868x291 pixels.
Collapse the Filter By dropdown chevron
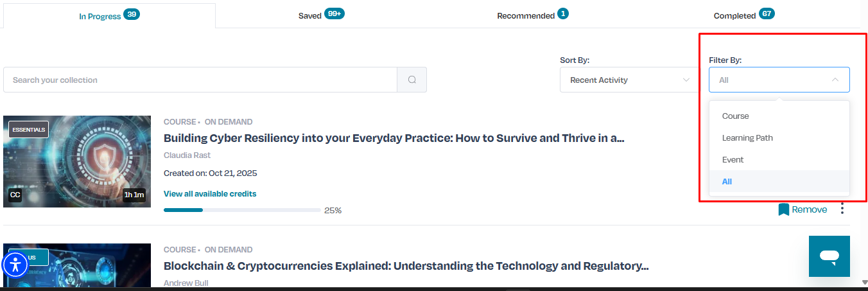pos(835,80)
